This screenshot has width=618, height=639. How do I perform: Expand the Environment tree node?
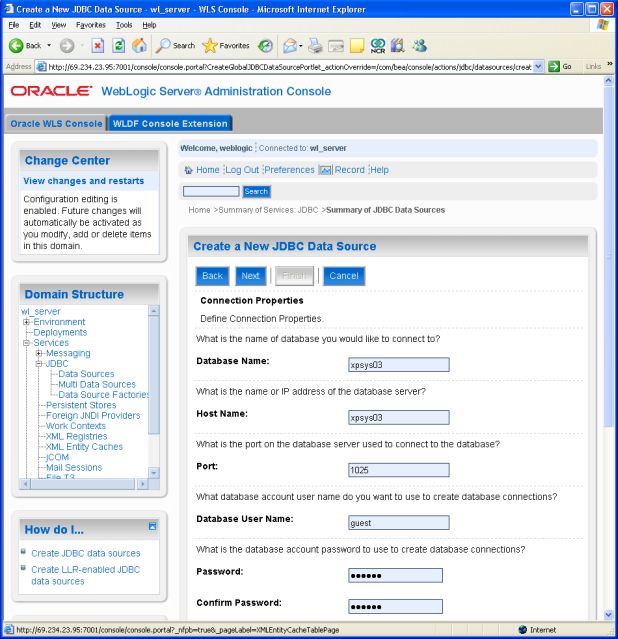27,322
